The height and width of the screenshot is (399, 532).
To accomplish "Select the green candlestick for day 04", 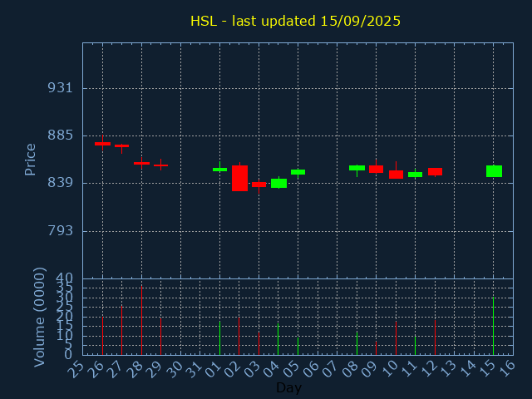I will pos(279,183).
